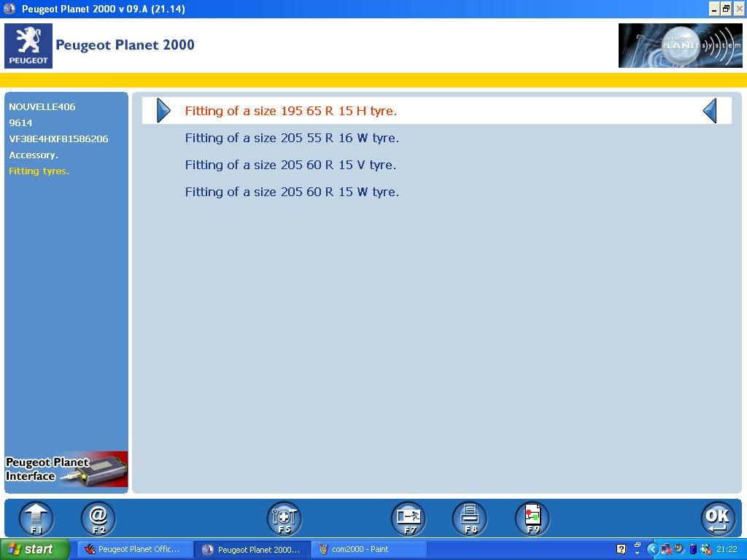The width and height of the screenshot is (747, 560).
Task: Click the Peugeot Planet Interface image
Action: (66, 470)
